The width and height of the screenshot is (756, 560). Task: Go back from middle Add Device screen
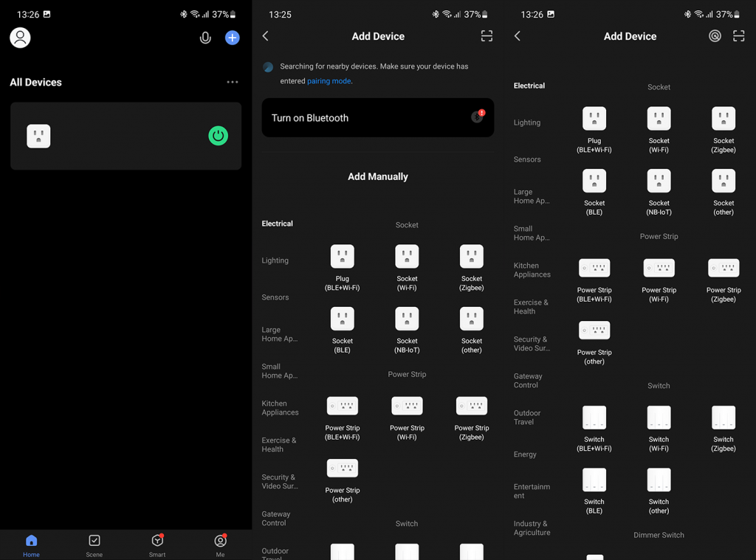[266, 36]
